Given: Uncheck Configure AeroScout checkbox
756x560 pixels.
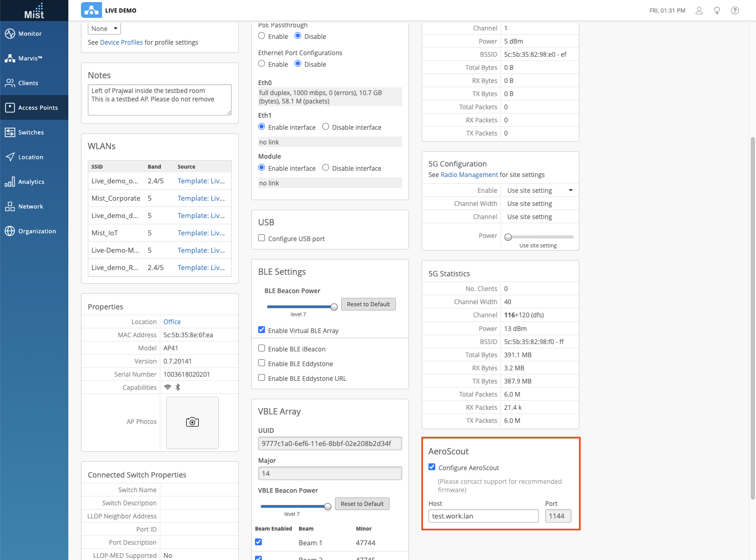Looking at the screenshot, I should click(x=432, y=467).
